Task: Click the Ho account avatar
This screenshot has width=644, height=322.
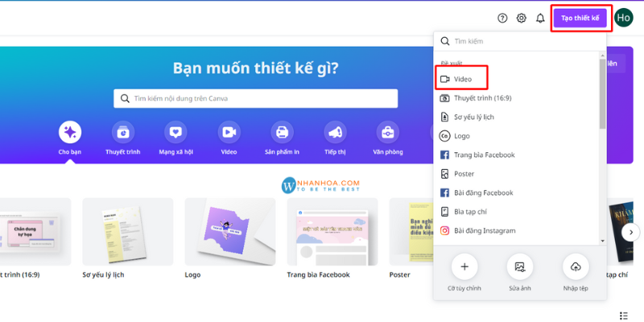Action: pos(623,18)
